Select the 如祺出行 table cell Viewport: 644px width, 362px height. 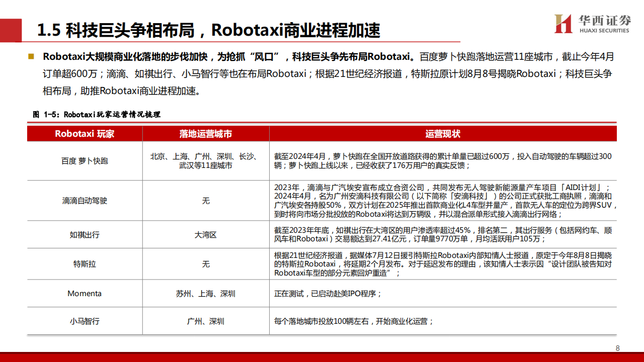(85, 234)
